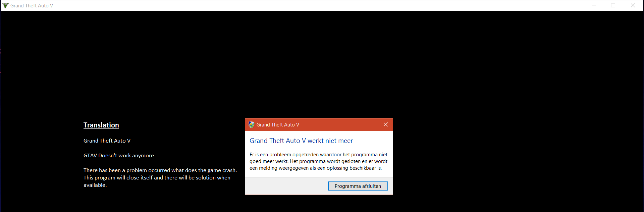Click the translation paragraph 'There has been a problem'
Image resolution: width=644 pixels, height=212 pixels.
(x=160, y=178)
